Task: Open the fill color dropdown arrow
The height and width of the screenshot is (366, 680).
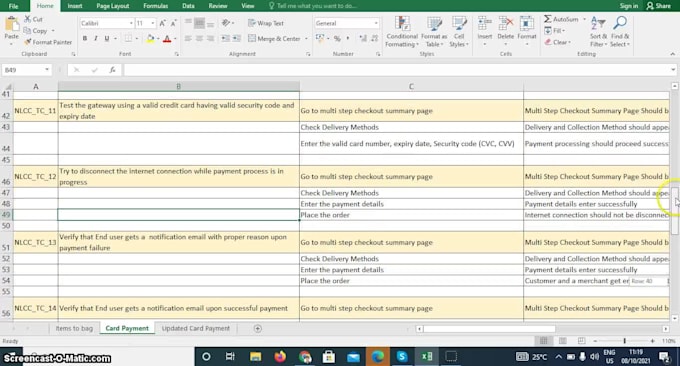Action: click(158, 39)
